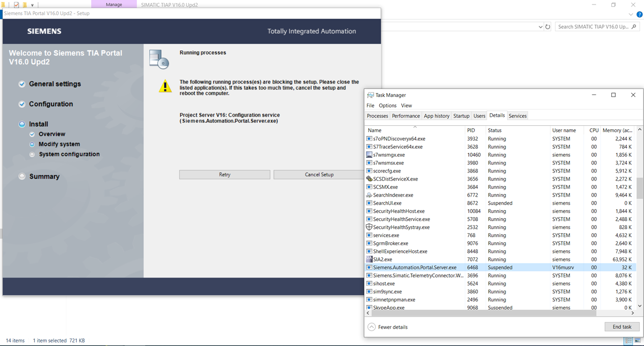Click the Overview sub-step
Viewport: 644px width, 346px height.
coord(52,134)
